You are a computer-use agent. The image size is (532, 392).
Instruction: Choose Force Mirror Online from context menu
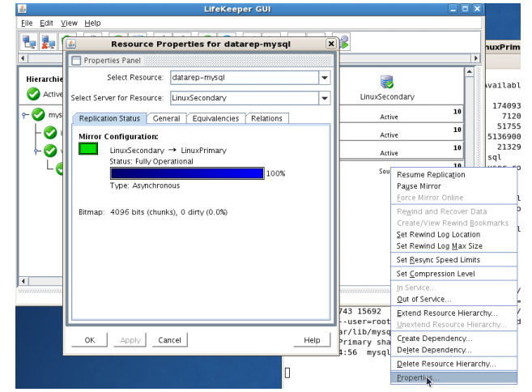(x=453, y=198)
